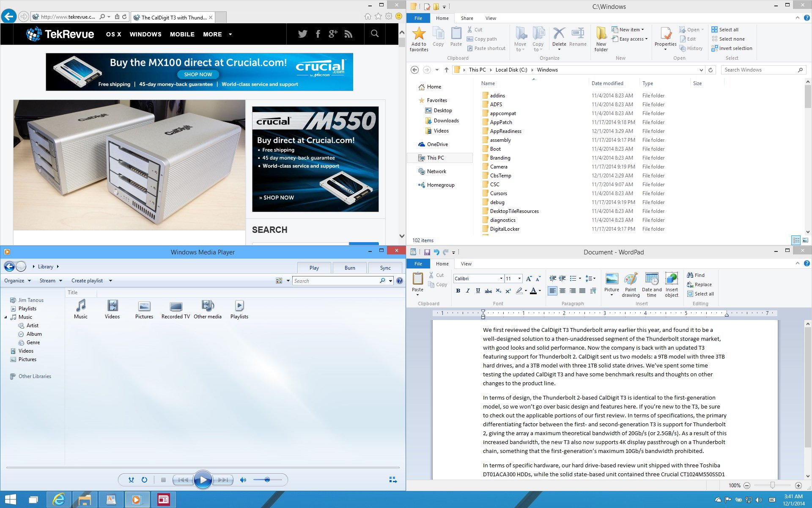Viewport: 812px width, 508px height.
Task: Expand the Explorer address bar history dropdown
Action: [701, 70]
